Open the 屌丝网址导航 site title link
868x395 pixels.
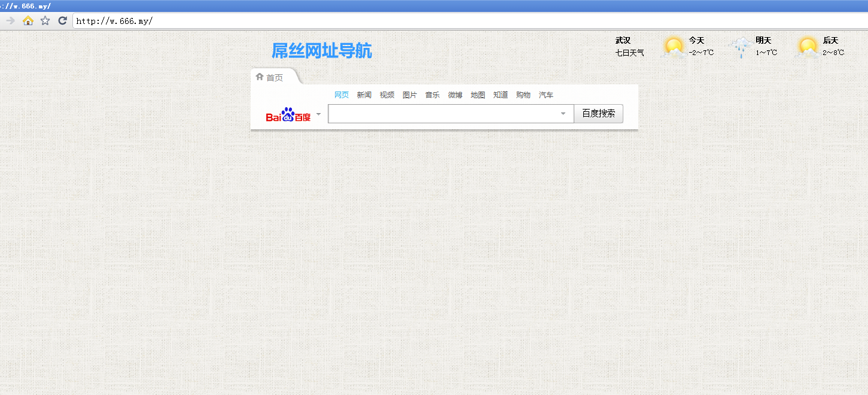(x=321, y=51)
